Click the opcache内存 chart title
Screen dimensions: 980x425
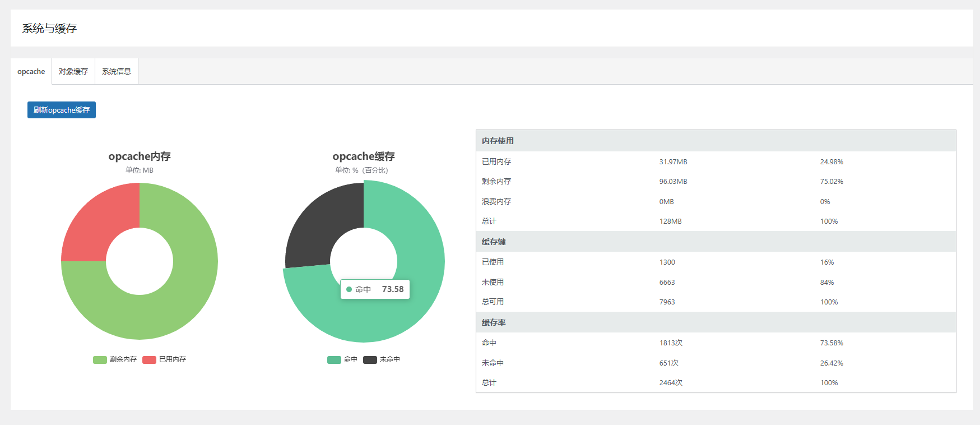click(x=140, y=156)
